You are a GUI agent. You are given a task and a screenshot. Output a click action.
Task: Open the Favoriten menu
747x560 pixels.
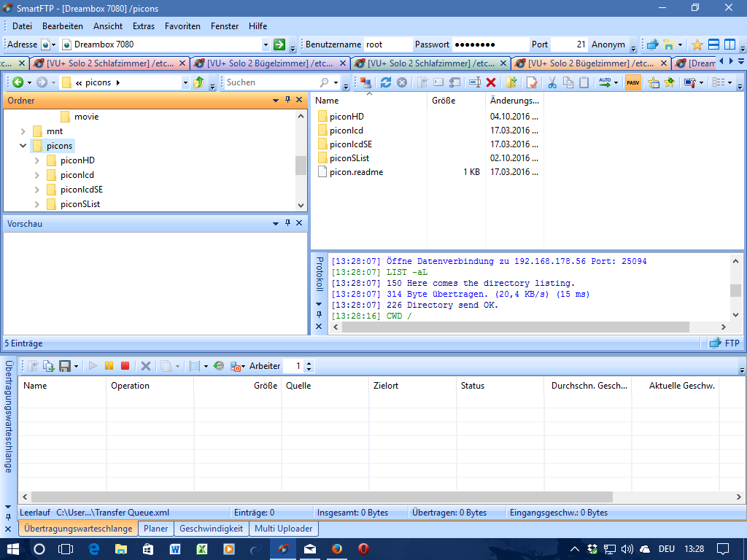tap(182, 26)
